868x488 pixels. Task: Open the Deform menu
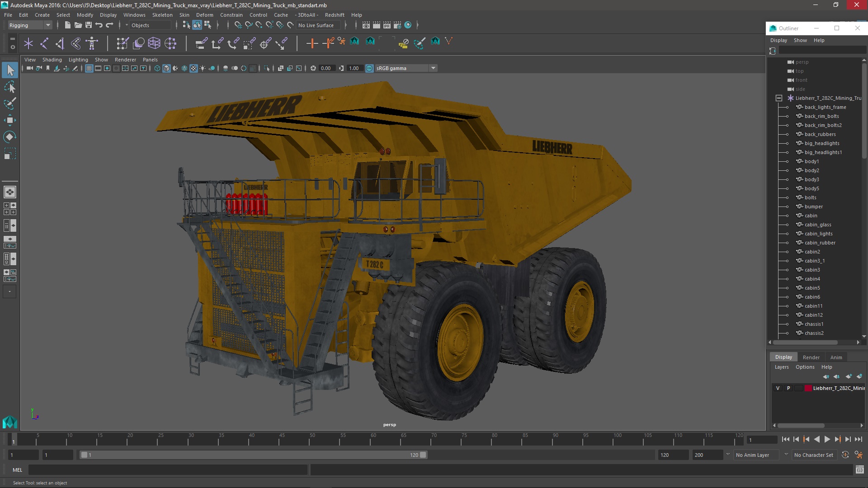click(204, 15)
